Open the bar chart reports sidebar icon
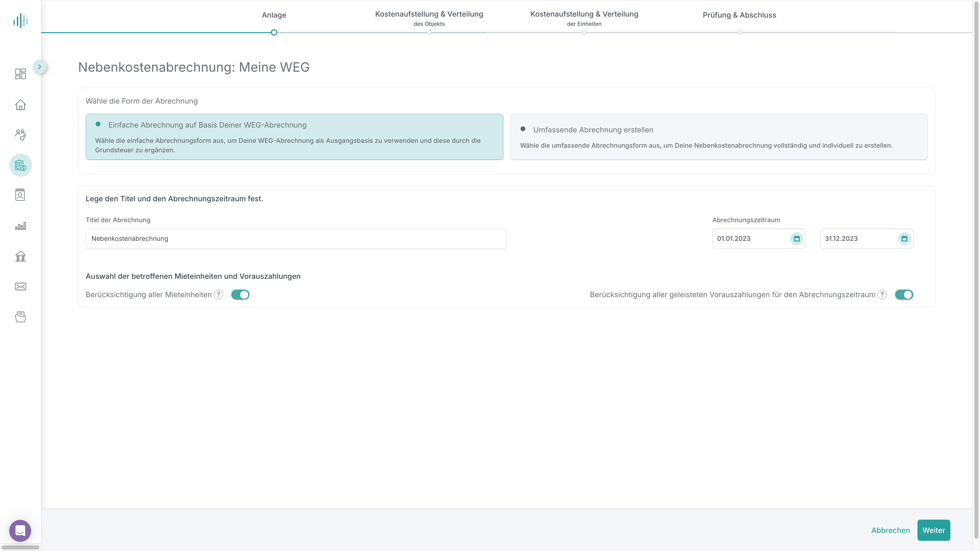980x551 pixels. tap(20, 226)
